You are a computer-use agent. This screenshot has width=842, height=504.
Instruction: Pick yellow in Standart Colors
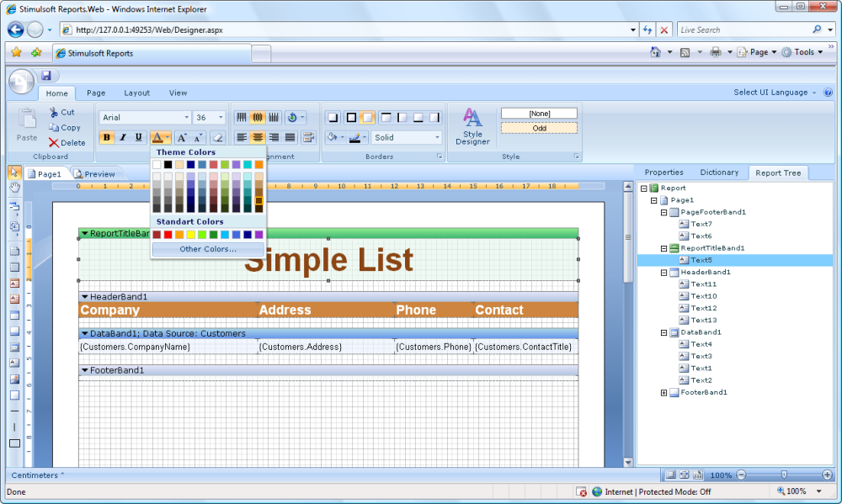pyautogui.click(x=190, y=235)
